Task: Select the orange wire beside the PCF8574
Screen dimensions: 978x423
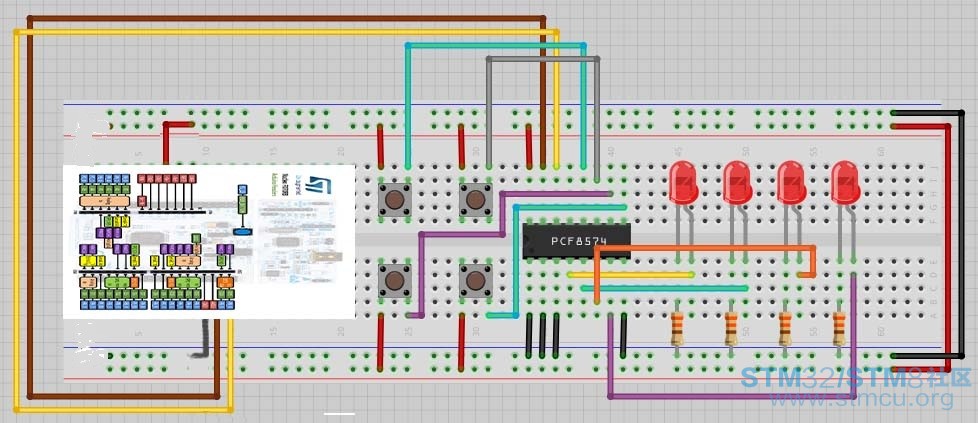Action: (x=705, y=248)
